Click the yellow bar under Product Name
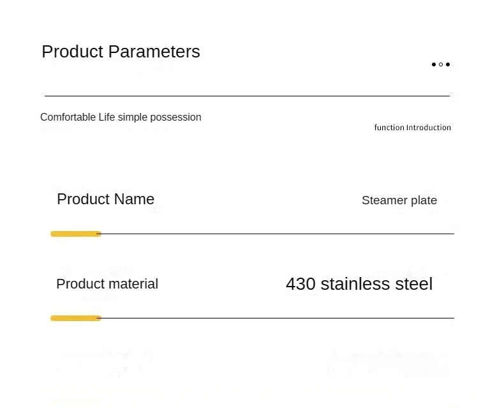The image size is (504, 420). coord(75,234)
